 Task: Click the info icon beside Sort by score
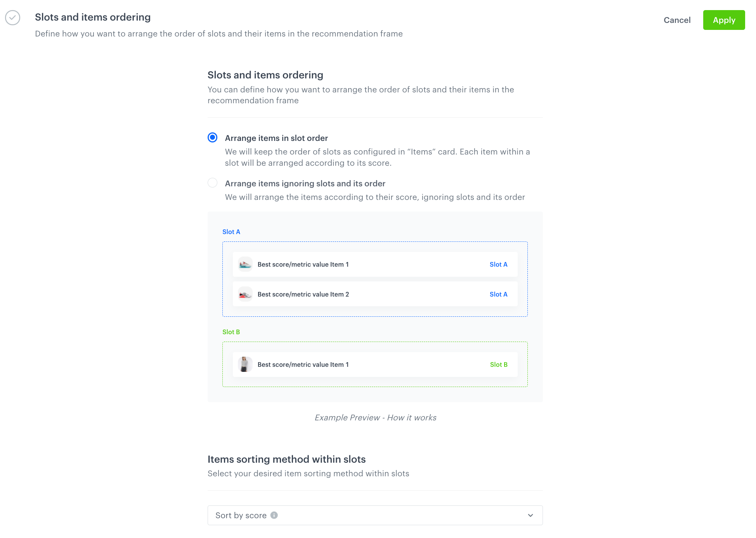tap(274, 515)
